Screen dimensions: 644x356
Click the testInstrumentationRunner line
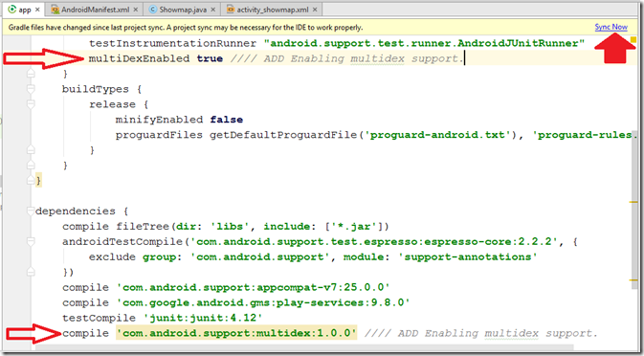click(x=337, y=43)
